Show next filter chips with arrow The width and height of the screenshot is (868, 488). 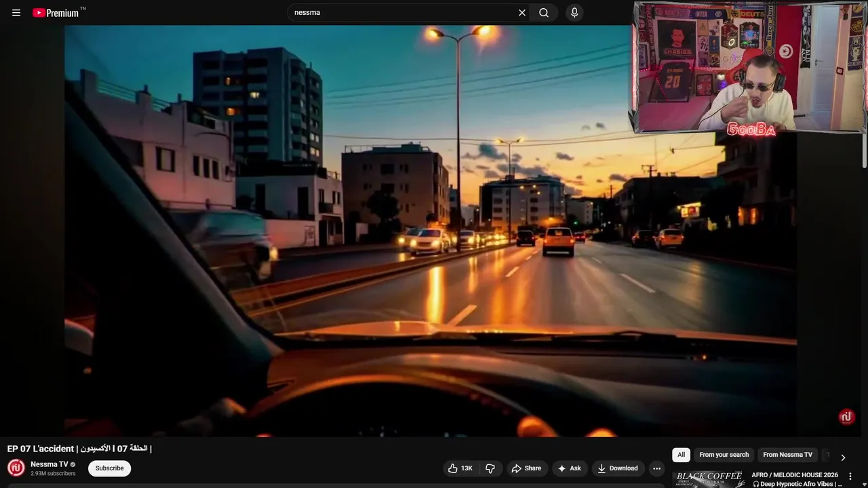point(843,457)
